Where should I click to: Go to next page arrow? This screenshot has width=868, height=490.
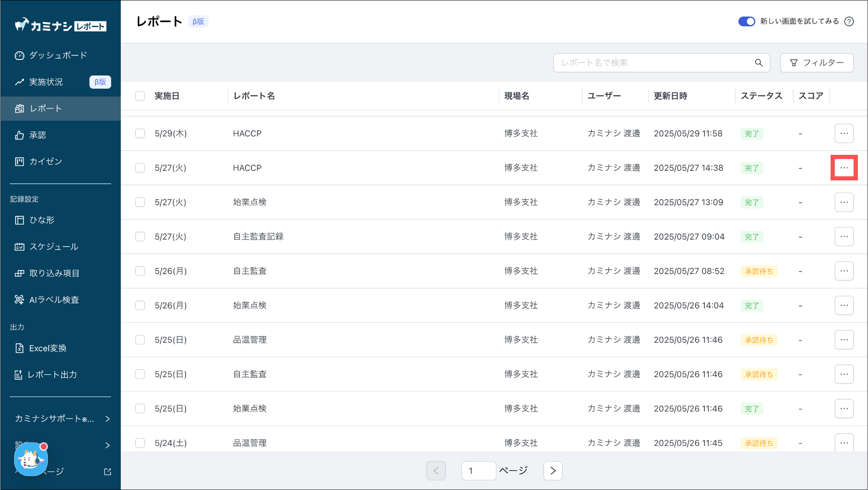coord(553,470)
